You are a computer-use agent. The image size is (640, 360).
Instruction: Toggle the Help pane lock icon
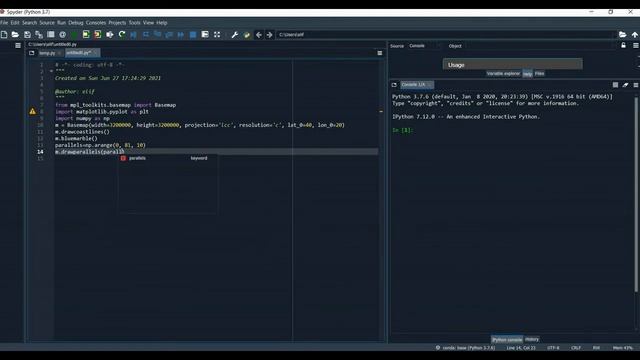(623, 46)
